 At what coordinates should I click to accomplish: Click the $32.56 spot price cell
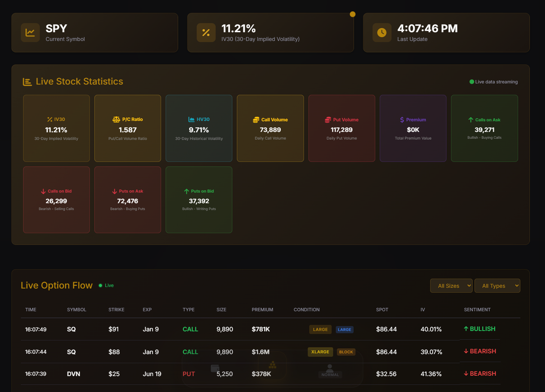[x=386, y=374]
